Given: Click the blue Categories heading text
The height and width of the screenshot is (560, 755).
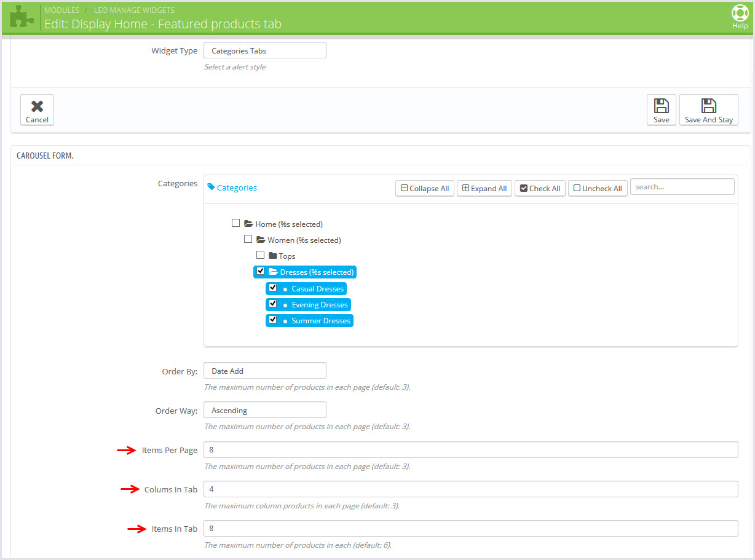Looking at the screenshot, I should 237,188.
